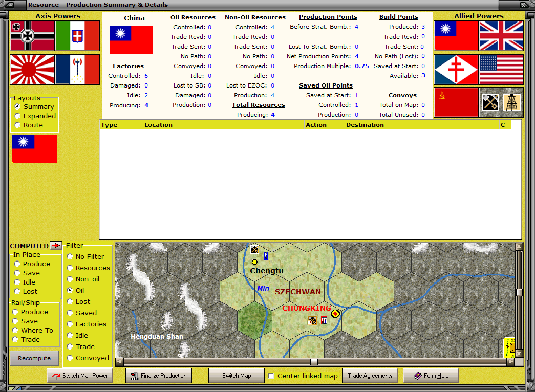The image size is (535, 392).
Task: Click map scroll left arrow
Action: (x=119, y=362)
